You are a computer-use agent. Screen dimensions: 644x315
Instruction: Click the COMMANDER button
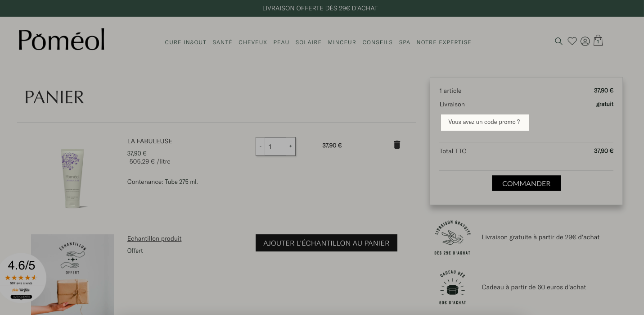527,183
